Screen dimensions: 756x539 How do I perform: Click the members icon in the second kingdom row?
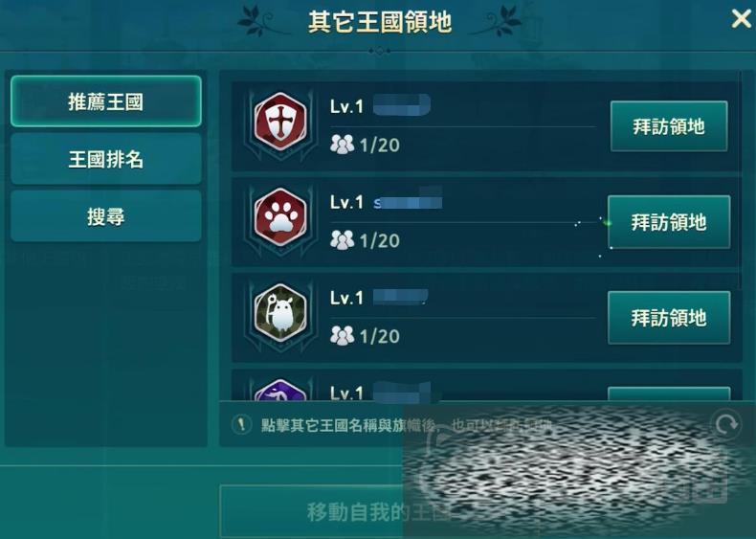(342, 240)
